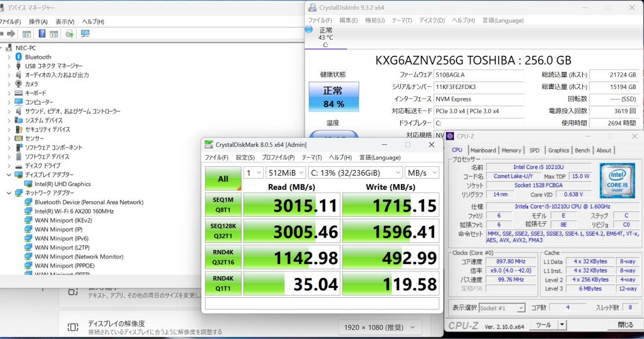Click the forward arrow in Device Manager toolbar

pyautogui.click(x=11, y=34)
